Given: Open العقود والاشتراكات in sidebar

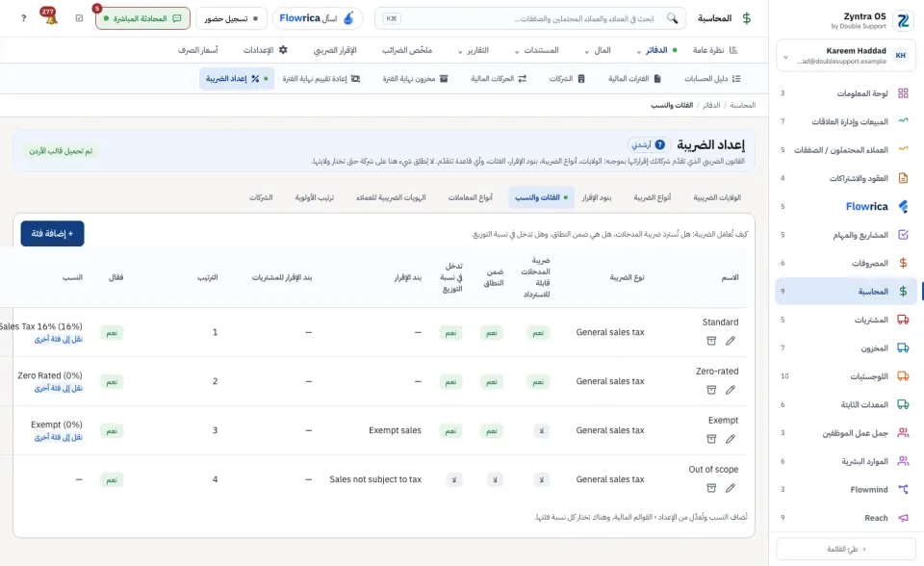Looking at the screenshot, I should click(x=846, y=178).
